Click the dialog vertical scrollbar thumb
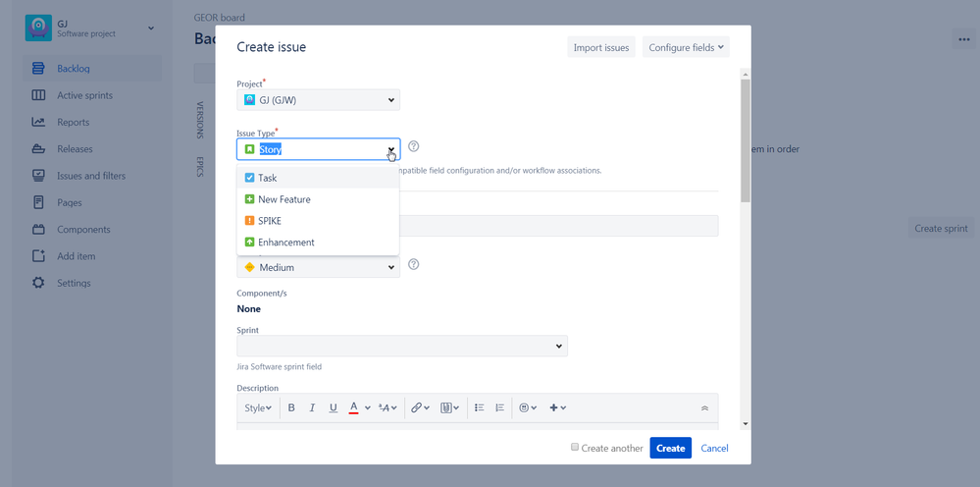Screen dimensions: 980x487 click(x=745, y=140)
